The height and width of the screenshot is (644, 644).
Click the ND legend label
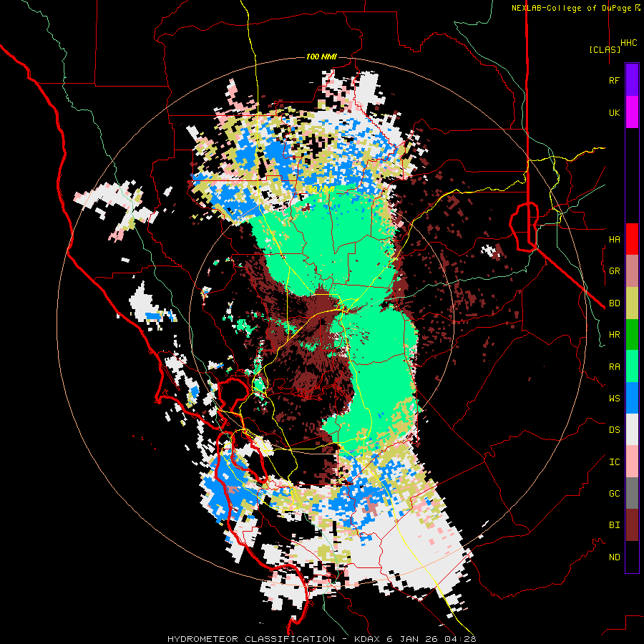click(x=614, y=557)
